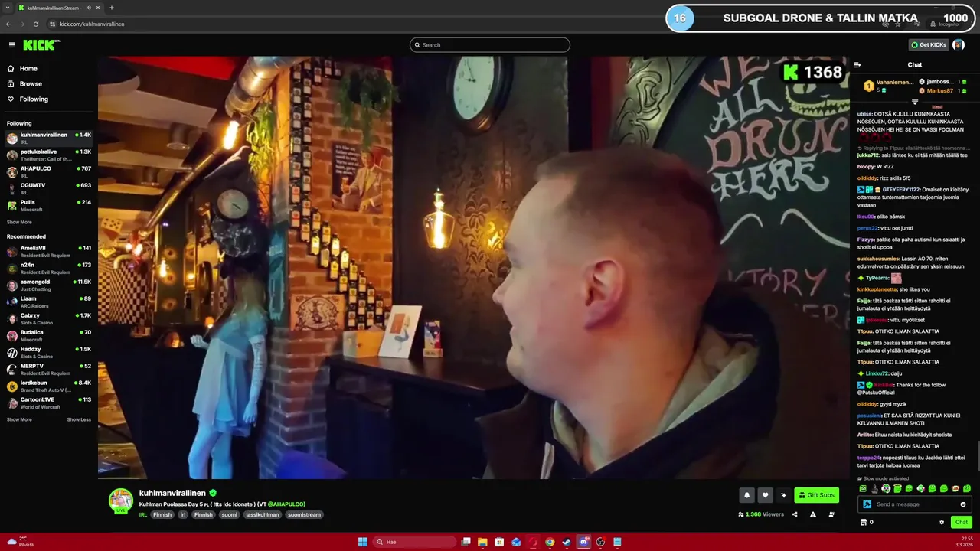980x551 pixels.
Task: Click the heart follow icon
Action: (765, 495)
